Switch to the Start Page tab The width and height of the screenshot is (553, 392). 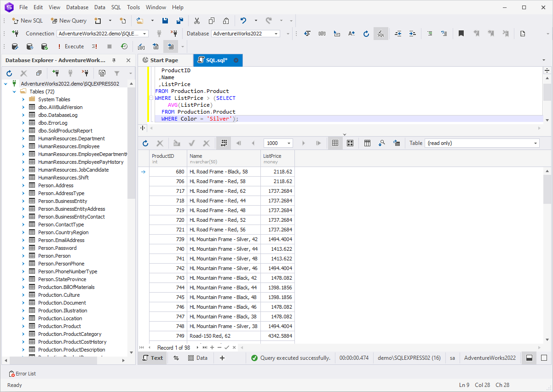coord(166,60)
